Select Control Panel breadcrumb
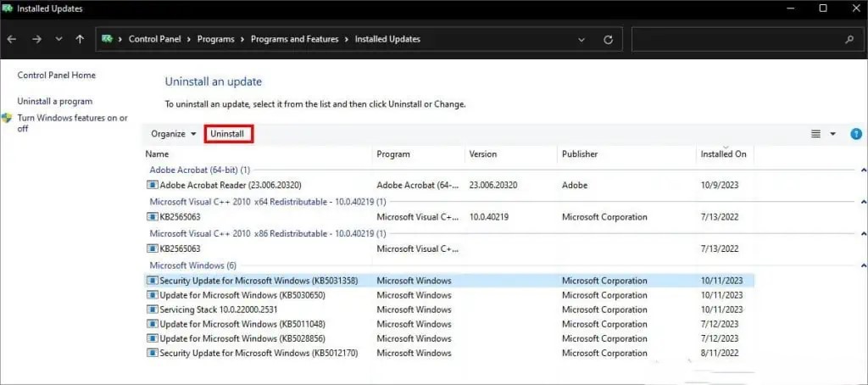This screenshot has height=385, width=868. click(155, 39)
